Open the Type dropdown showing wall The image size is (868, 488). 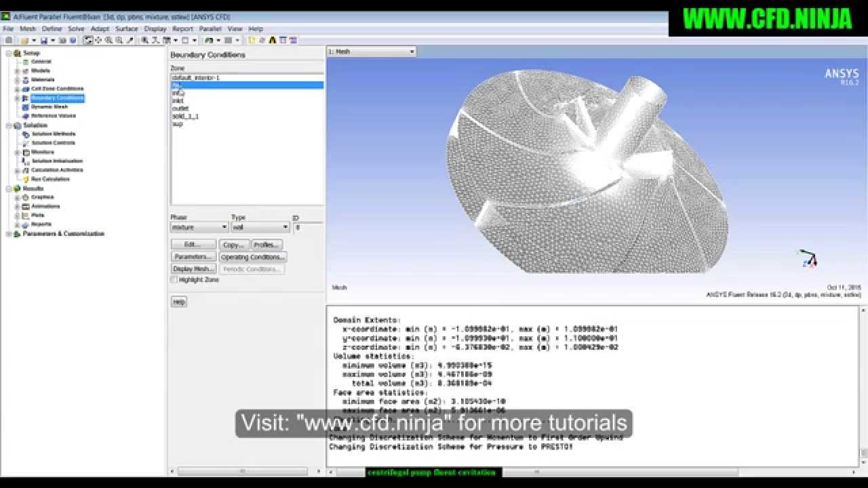(x=260, y=228)
